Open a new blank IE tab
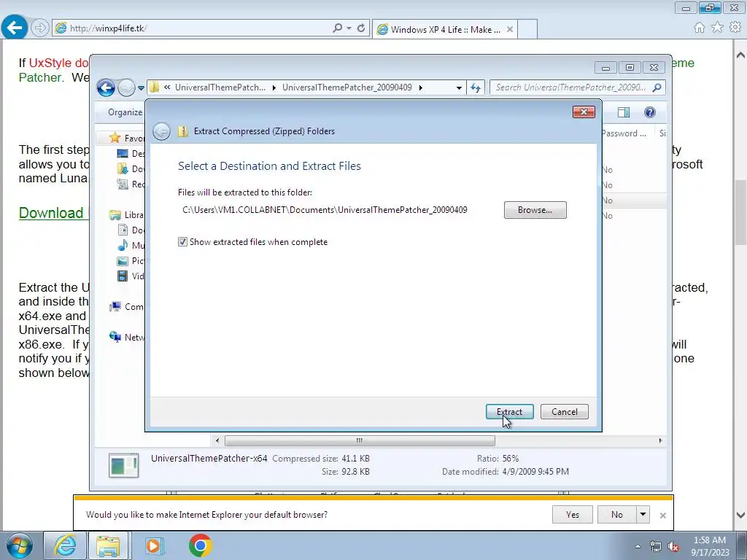This screenshot has width=747, height=560. pyautogui.click(x=527, y=29)
